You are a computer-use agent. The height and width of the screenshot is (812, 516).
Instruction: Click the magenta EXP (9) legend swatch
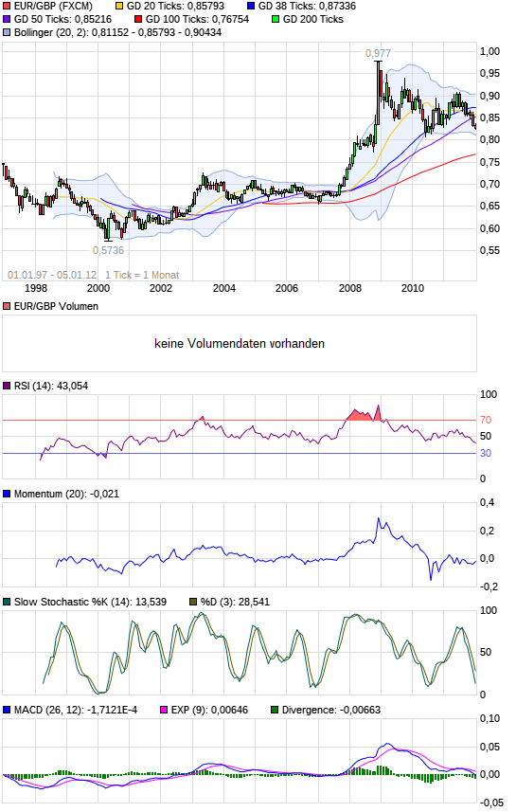pos(164,710)
